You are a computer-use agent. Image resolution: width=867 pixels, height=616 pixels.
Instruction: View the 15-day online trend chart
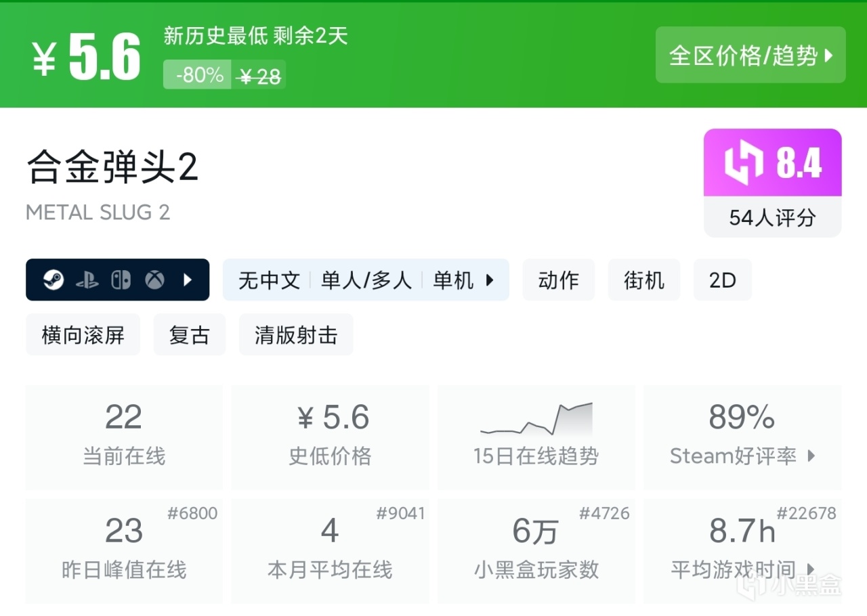(x=536, y=437)
